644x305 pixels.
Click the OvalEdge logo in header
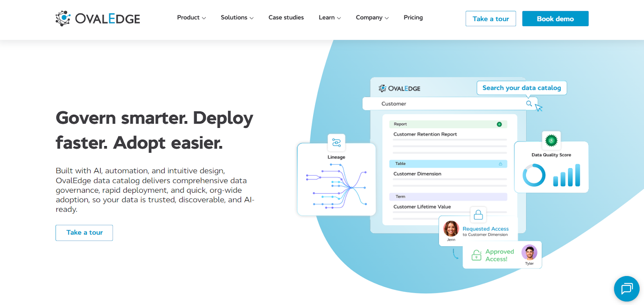point(98,19)
